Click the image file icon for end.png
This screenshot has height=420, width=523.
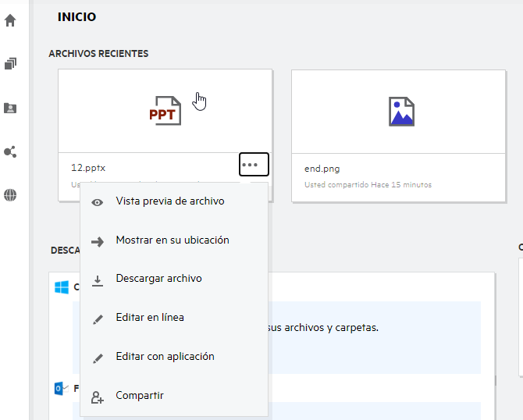[x=401, y=112]
